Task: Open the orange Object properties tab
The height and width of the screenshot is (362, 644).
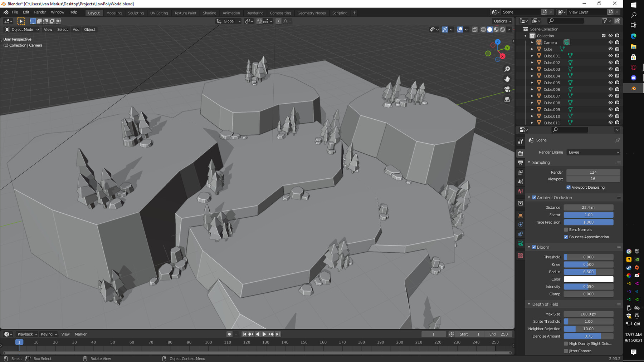Action: 521,215
